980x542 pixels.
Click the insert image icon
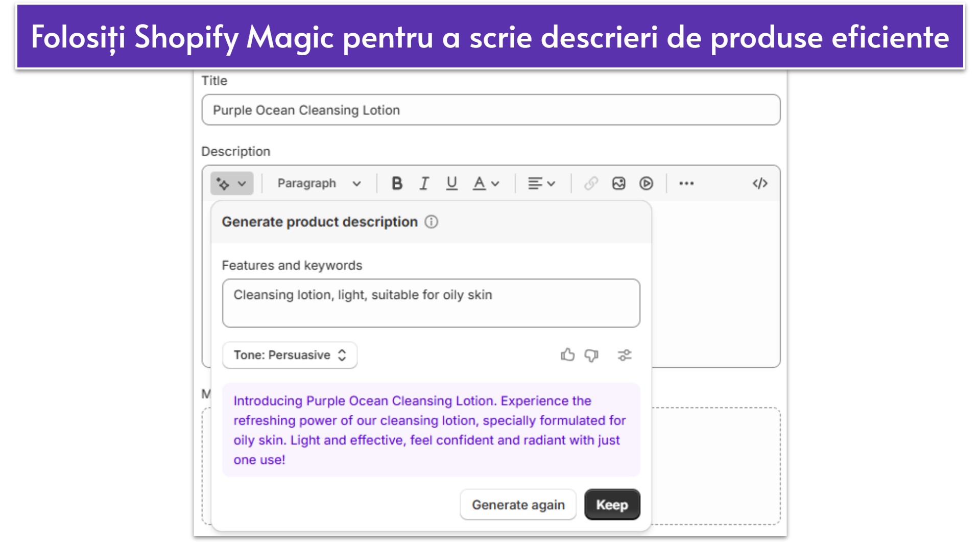[618, 183]
